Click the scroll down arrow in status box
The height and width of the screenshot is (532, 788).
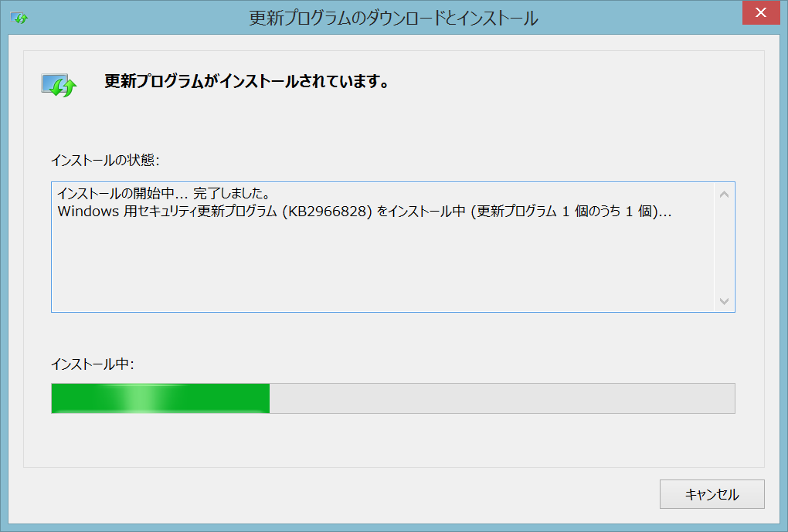pyautogui.click(x=724, y=300)
